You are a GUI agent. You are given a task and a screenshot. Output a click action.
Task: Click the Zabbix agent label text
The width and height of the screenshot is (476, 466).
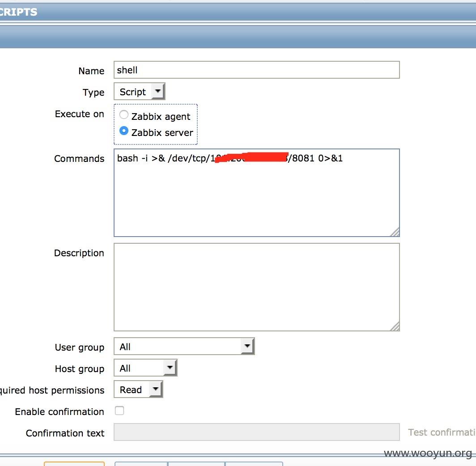tap(161, 117)
